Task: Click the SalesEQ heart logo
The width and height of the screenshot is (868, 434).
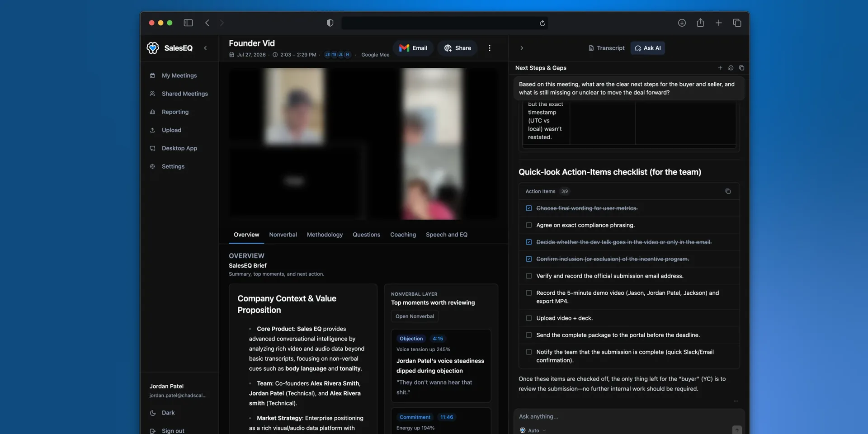Action: (x=153, y=48)
